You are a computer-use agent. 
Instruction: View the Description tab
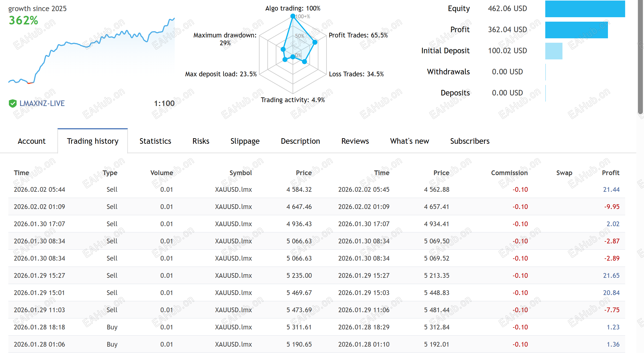tap(300, 141)
